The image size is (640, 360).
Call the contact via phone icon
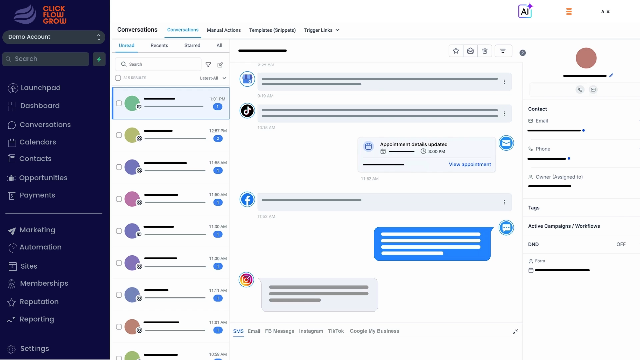coord(580,89)
